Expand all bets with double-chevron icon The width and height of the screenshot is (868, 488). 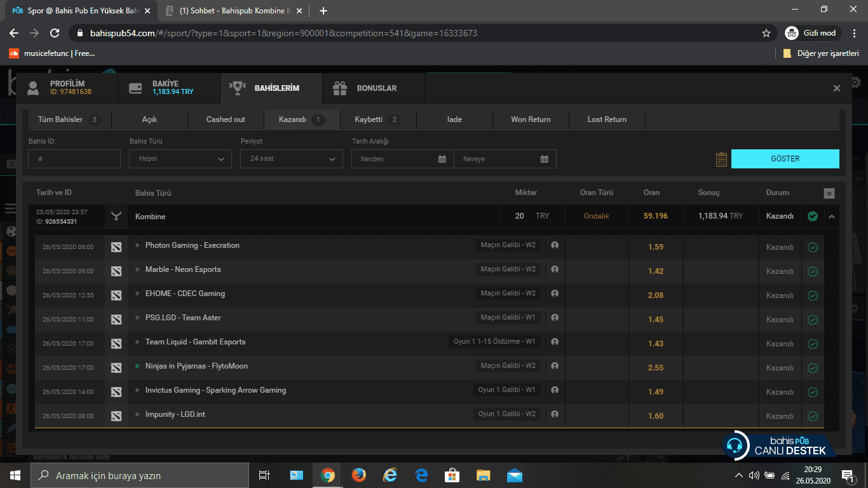[x=829, y=193]
